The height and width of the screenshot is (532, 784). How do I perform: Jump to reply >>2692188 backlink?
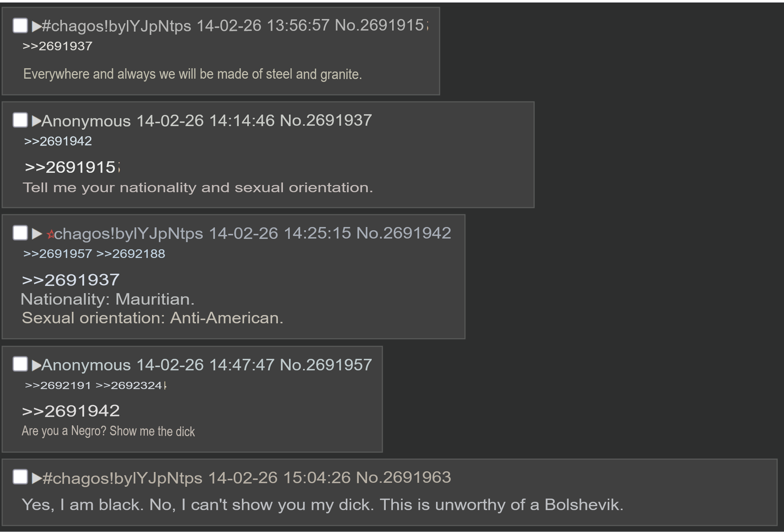click(x=131, y=254)
